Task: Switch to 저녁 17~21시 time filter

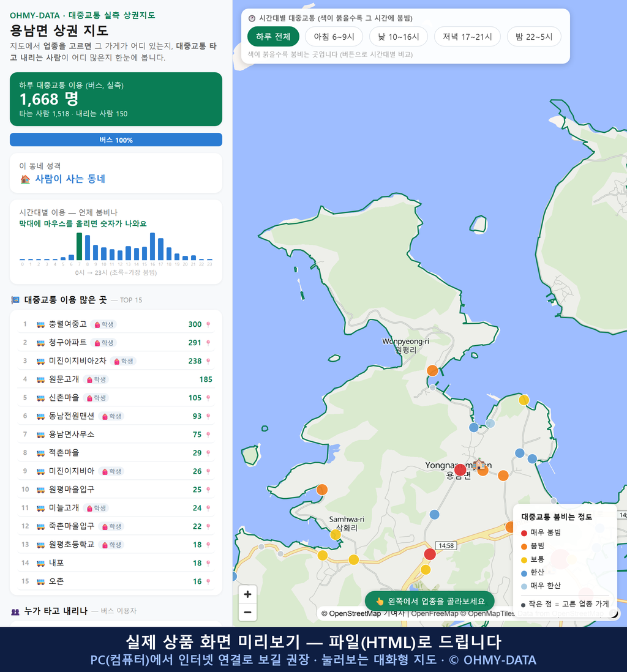Action: pyautogui.click(x=467, y=37)
